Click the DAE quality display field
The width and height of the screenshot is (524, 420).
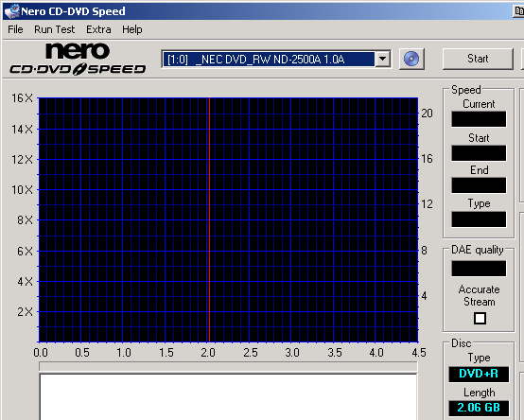(479, 269)
